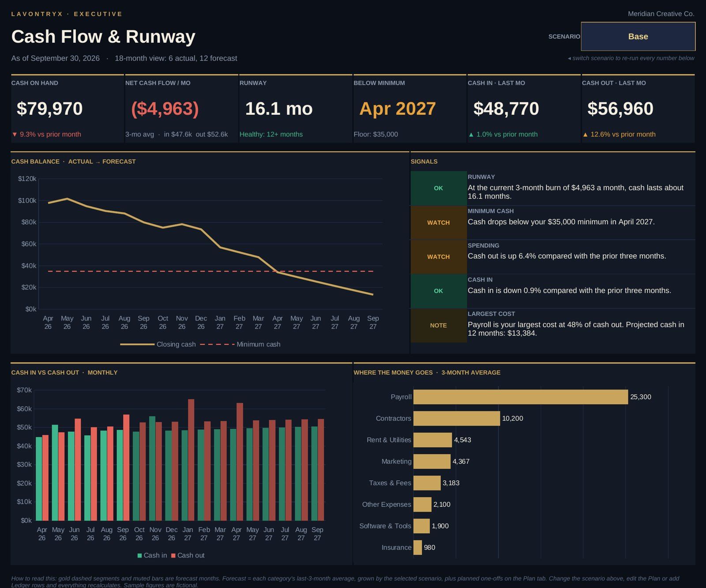Click the 25,300 Payroll value label

click(x=641, y=397)
